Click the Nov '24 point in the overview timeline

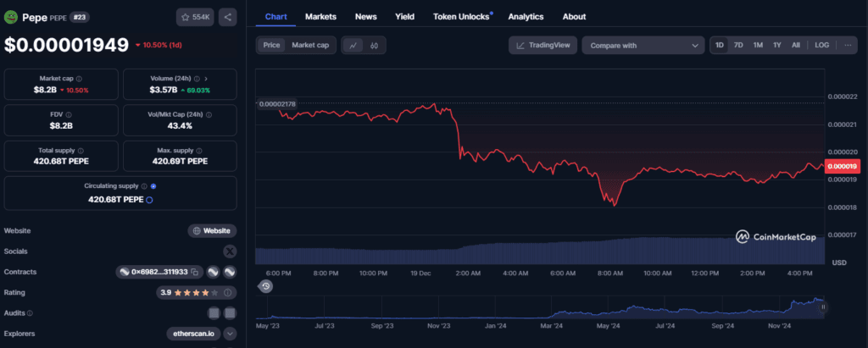point(780,326)
